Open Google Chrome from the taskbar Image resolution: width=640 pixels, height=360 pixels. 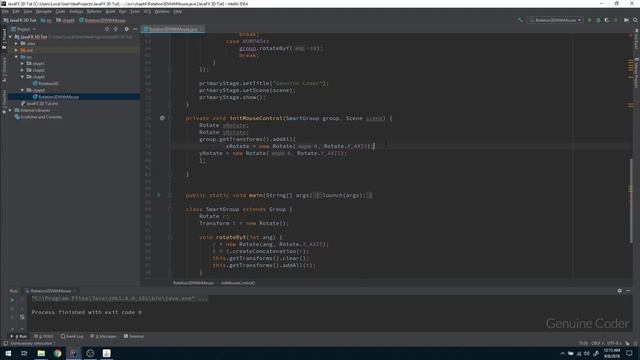coord(58,353)
